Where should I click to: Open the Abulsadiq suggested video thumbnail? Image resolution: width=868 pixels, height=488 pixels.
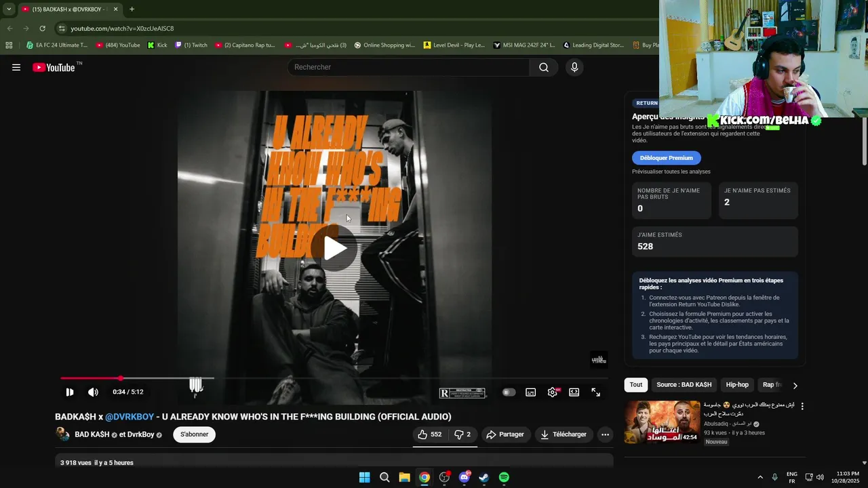(x=662, y=422)
